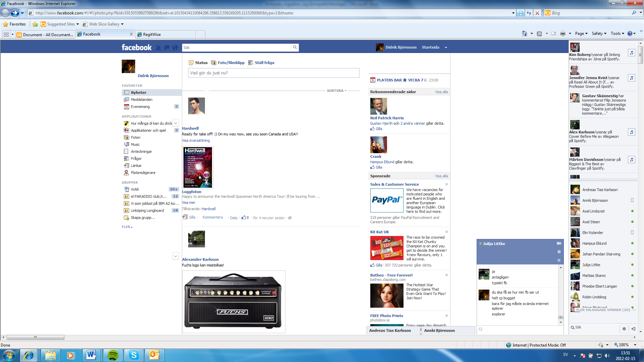Play Kim Boberg's Spotify track note button
The image size is (644, 362).
(632, 53)
